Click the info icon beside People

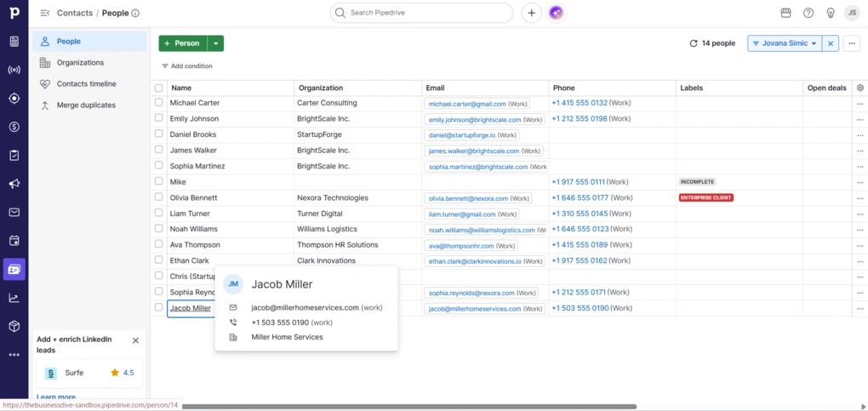[135, 14]
